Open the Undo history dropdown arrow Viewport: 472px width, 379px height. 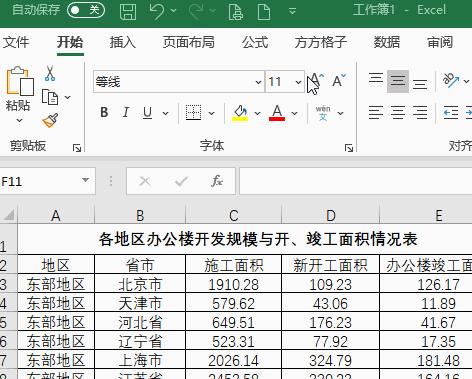click(174, 11)
